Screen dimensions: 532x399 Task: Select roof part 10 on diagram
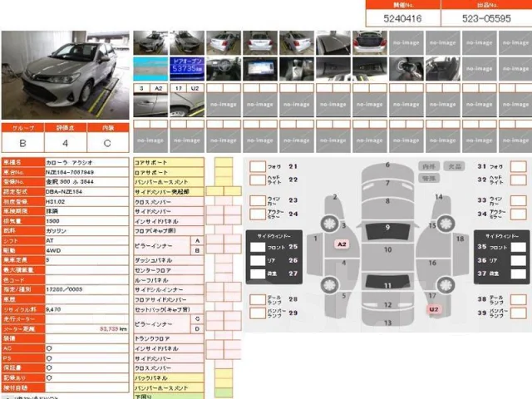(388, 257)
